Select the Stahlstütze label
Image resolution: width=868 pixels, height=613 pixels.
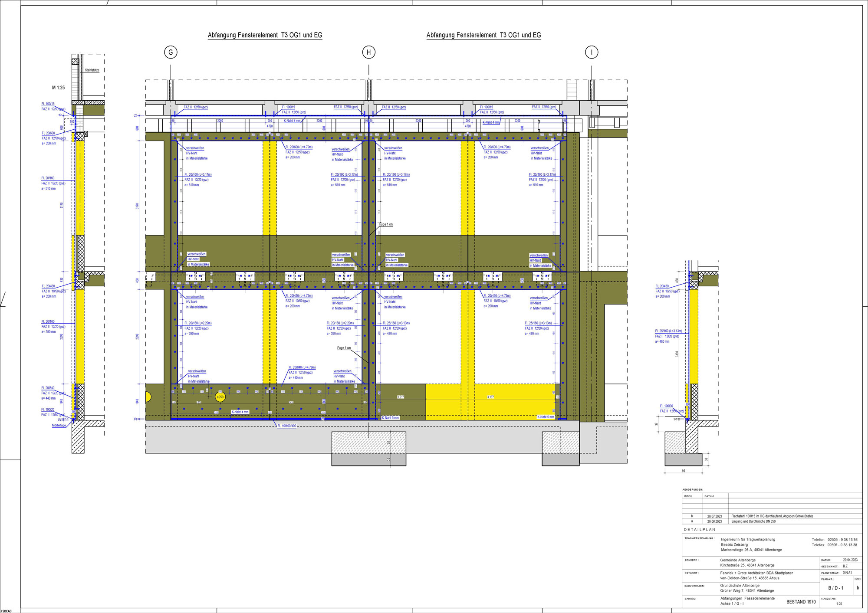pos(92,70)
